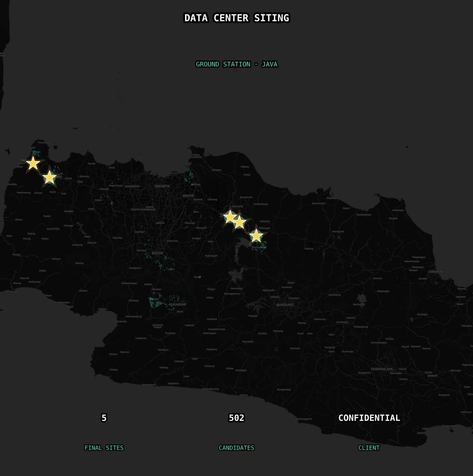The image size is (473, 476).
Task: Click the "CLIENT" caption
Action: [x=369, y=448]
